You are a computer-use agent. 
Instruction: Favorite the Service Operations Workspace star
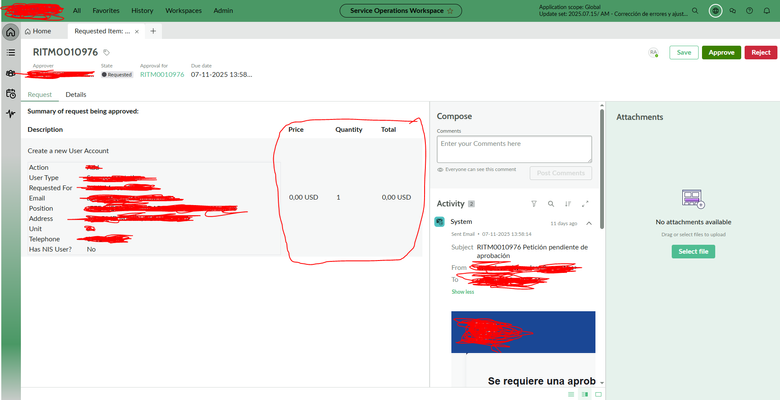click(x=450, y=10)
